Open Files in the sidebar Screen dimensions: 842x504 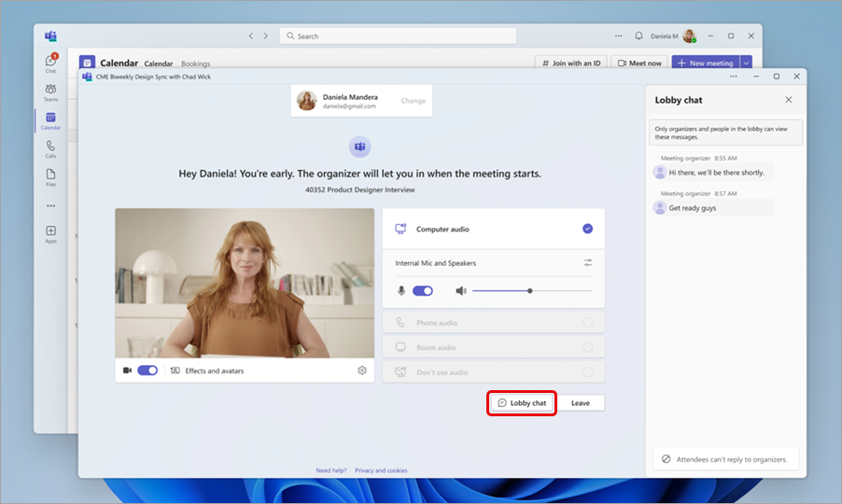50,176
